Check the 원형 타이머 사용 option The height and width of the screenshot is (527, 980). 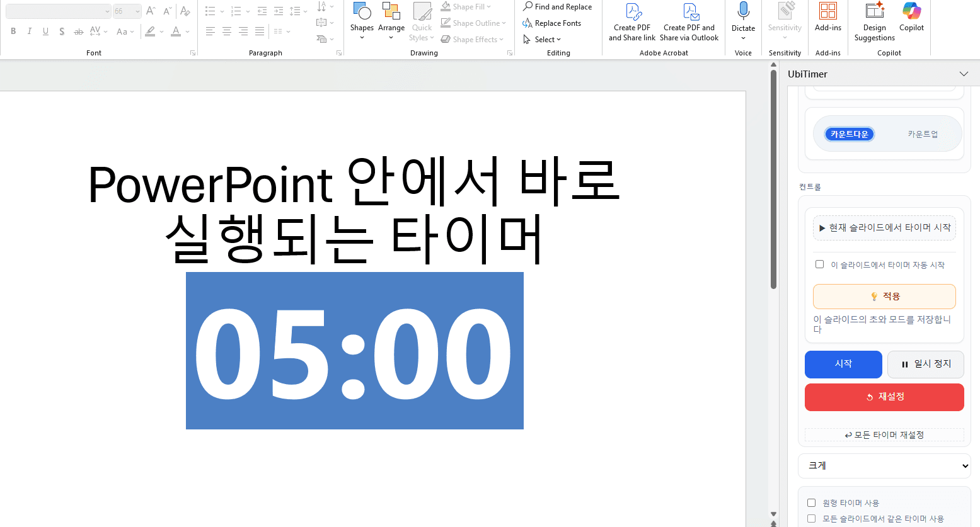click(811, 502)
